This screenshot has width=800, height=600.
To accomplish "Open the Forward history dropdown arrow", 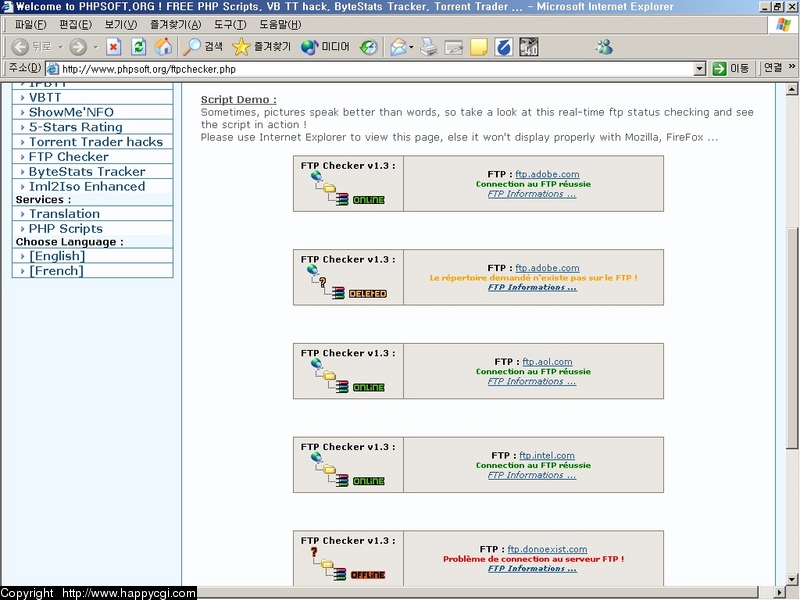I will 95,47.
